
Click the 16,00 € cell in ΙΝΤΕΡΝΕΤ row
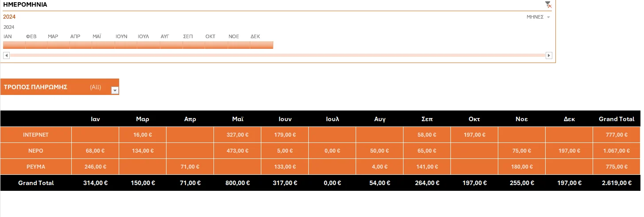pos(143,135)
